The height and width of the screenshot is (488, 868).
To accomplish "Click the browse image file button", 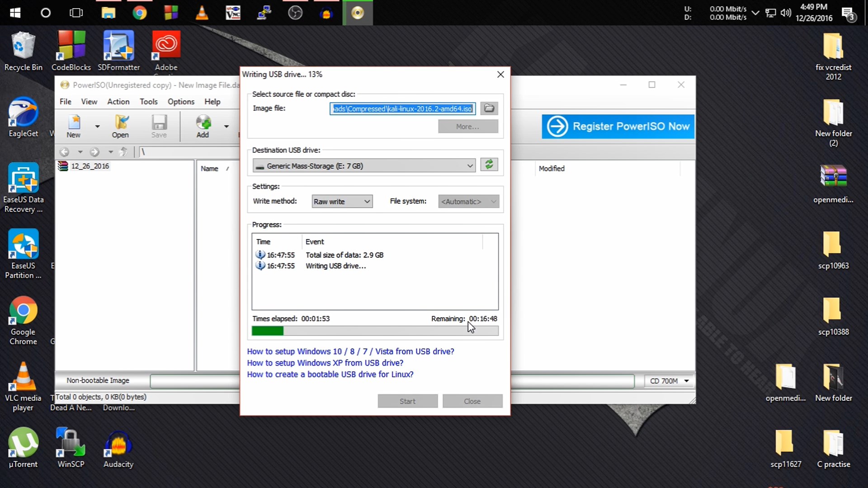I will [x=488, y=108].
